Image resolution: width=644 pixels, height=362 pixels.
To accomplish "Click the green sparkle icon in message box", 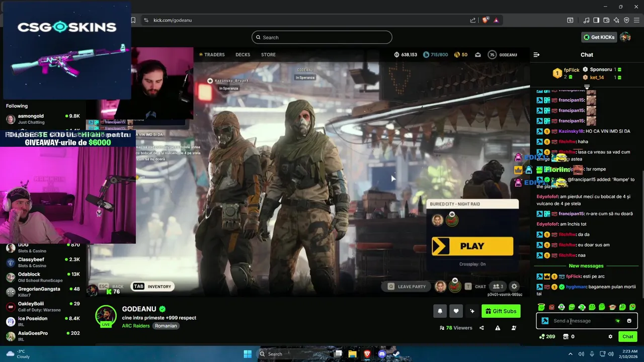I will pyautogui.click(x=618, y=321).
